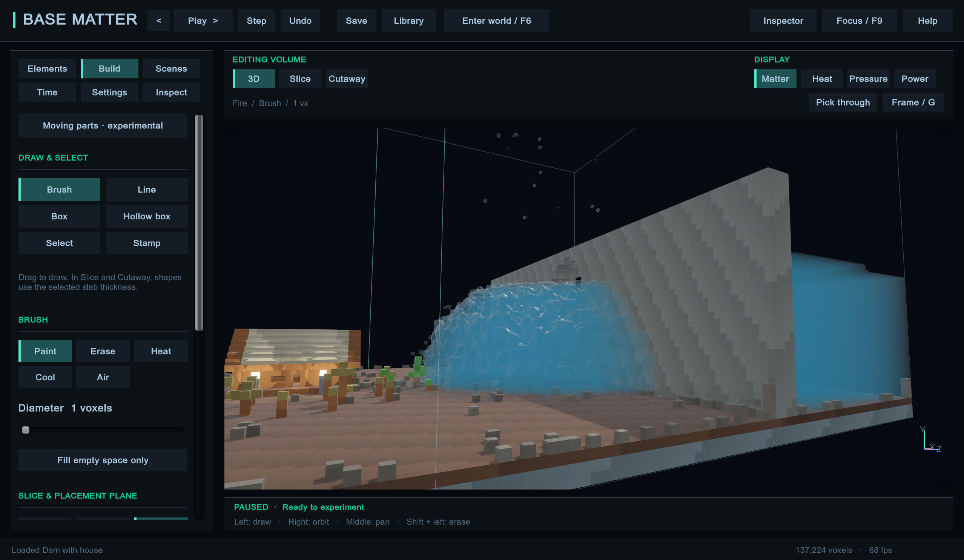The height and width of the screenshot is (560, 964).
Task: Save the current scene
Action: 356,21
